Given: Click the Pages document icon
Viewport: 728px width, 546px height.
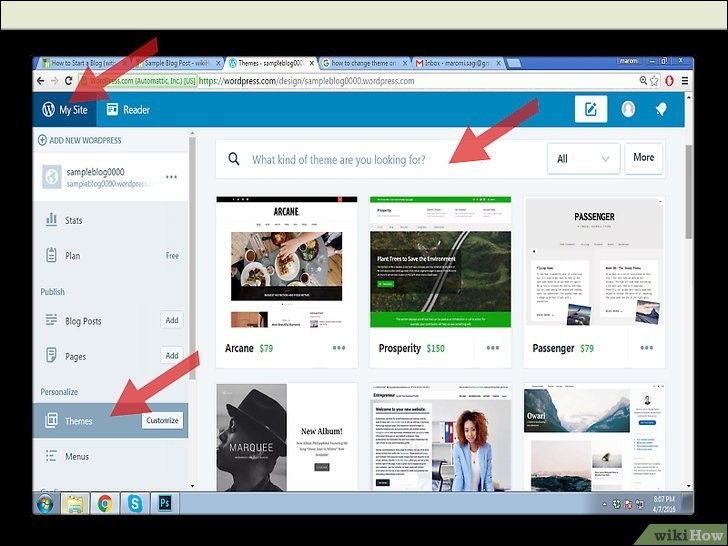Looking at the screenshot, I should (51, 355).
